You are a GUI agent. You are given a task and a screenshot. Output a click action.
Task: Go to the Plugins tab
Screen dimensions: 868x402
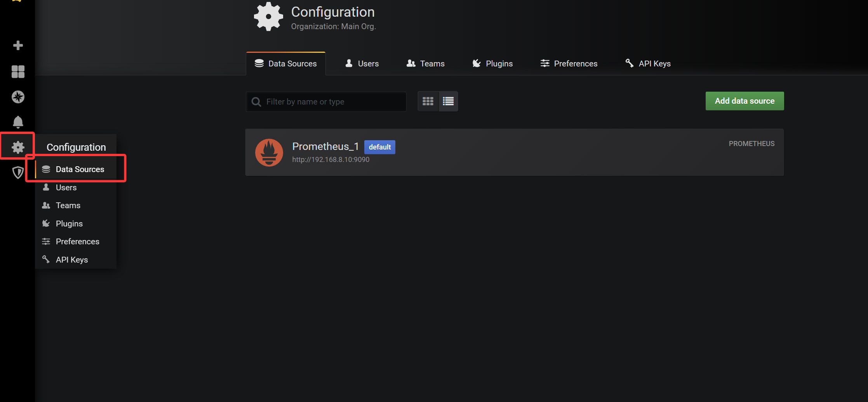(492, 64)
